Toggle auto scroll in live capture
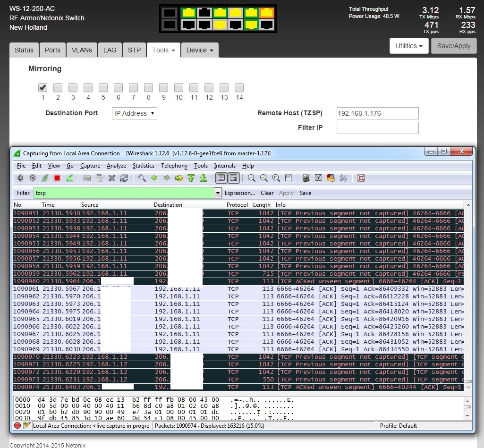 (x=234, y=178)
